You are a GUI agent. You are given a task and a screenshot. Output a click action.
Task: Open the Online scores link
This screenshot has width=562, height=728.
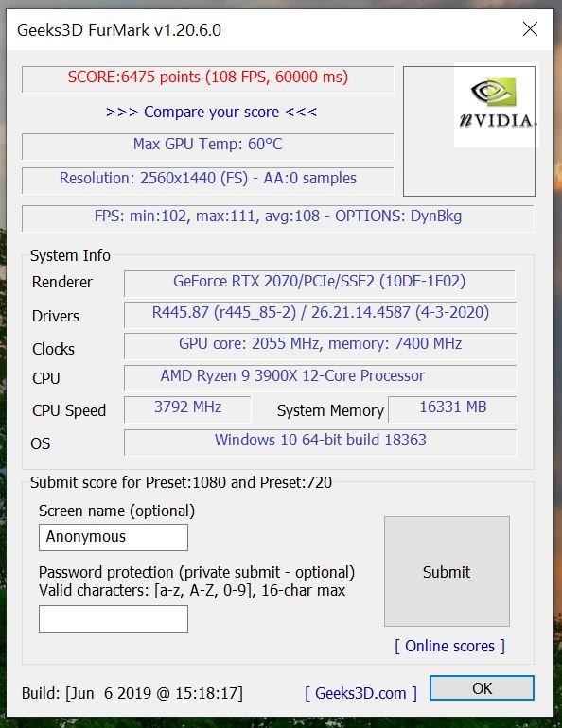(449, 646)
